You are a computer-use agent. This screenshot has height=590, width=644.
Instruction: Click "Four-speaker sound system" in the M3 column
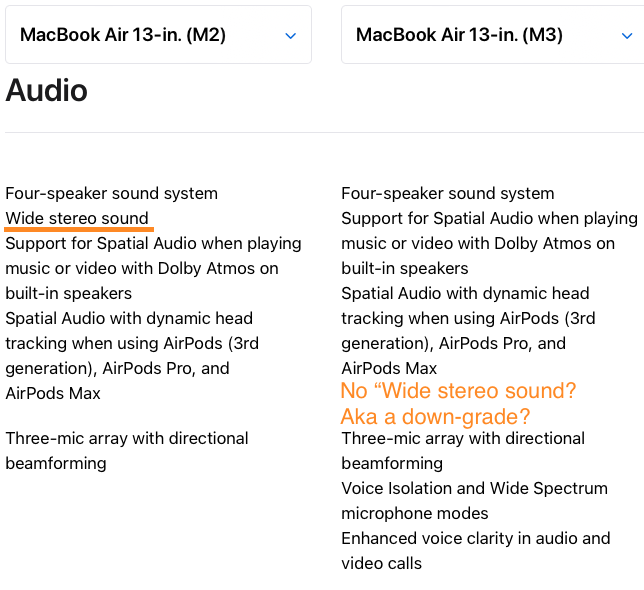click(447, 193)
